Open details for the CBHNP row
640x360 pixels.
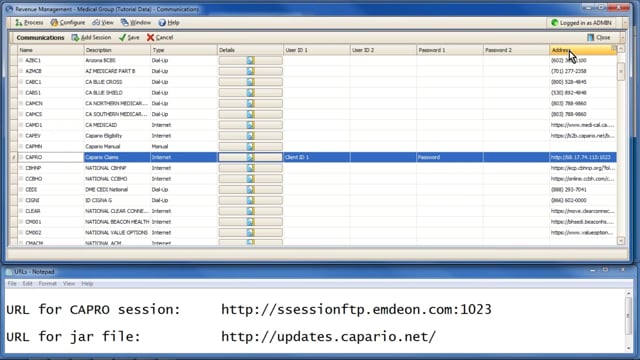[250, 168]
